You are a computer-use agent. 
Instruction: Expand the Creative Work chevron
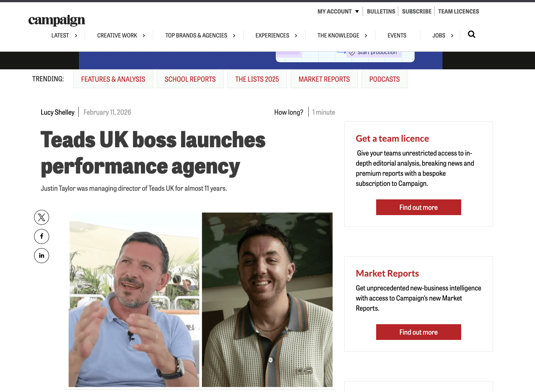coord(144,36)
